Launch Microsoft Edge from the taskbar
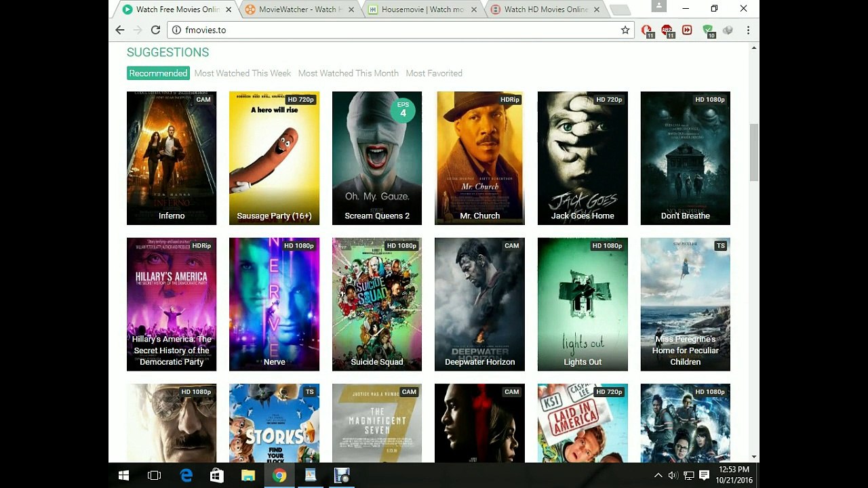Image resolution: width=868 pixels, height=488 pixels. (x=186, y=476)
